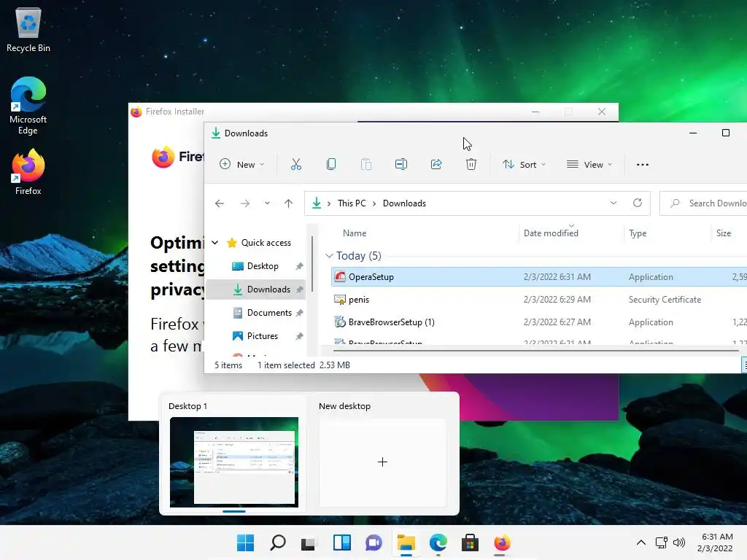This screenshot has height=560, width=747.
Task: Click Firefox installer taskbar icon
Action: click(502, 542)
